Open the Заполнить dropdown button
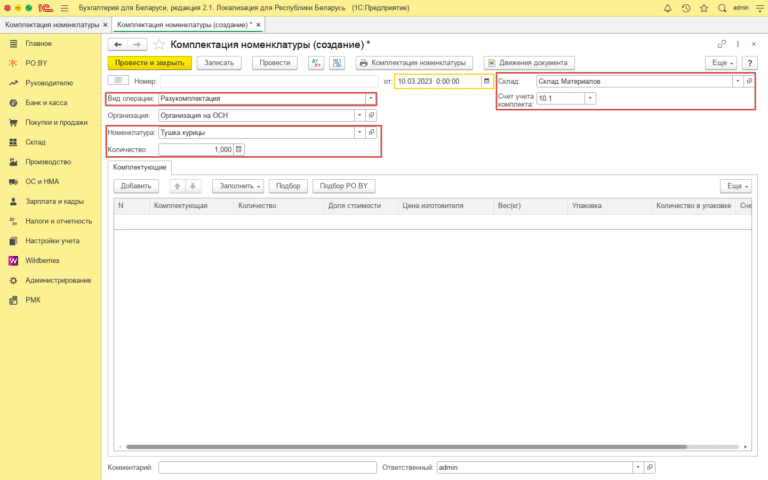 point(238,186)
